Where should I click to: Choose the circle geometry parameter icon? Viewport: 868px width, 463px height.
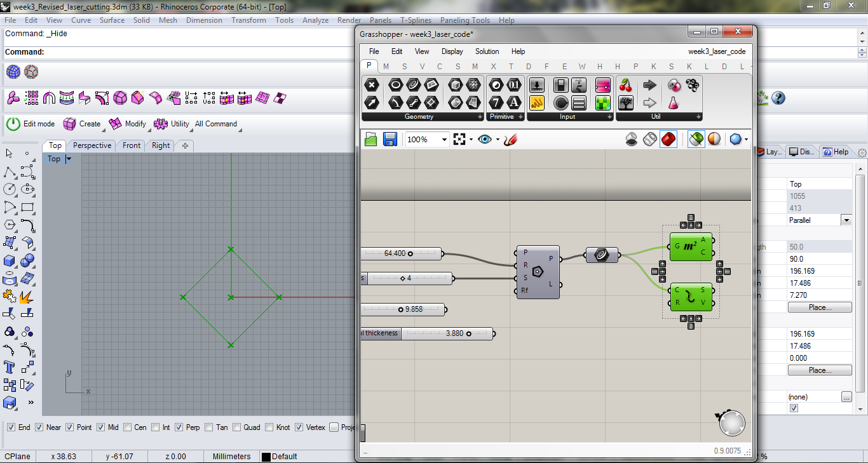tap(395, 85)
